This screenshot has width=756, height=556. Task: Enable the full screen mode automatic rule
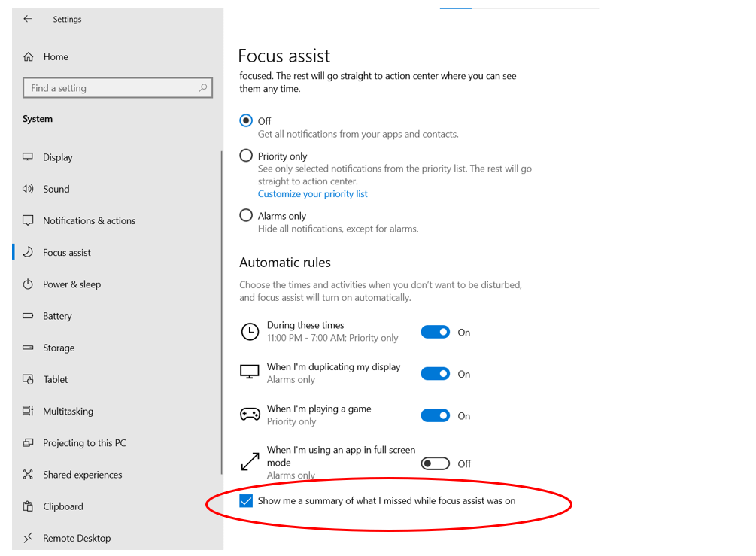pyautogui.click(x=435, y=463)
